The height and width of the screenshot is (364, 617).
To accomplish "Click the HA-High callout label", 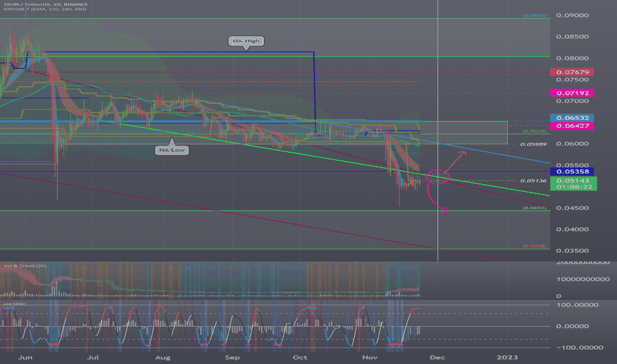I will 246,41.
